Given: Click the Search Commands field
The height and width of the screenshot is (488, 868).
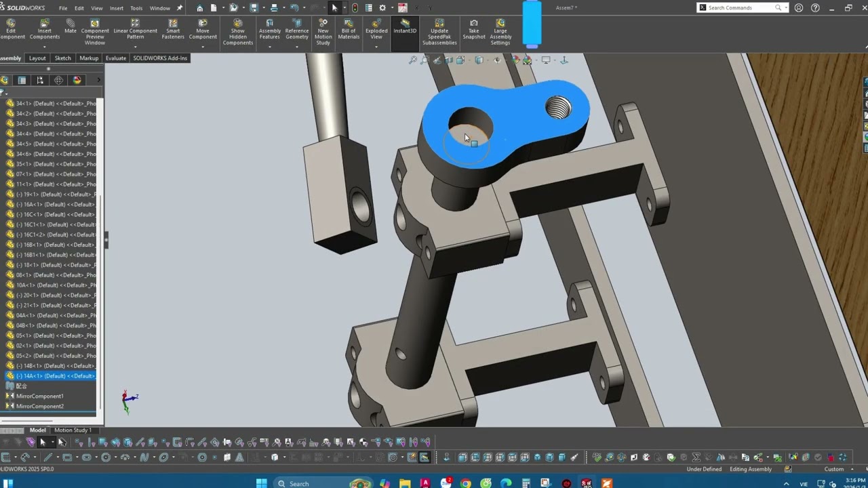Looking at the screenshot, I should click(x=743, y=8).
